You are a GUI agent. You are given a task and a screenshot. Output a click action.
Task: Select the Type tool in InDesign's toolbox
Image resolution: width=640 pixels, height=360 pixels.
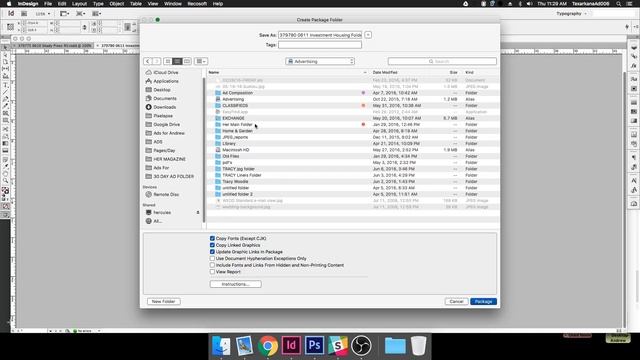click(5, 85)
